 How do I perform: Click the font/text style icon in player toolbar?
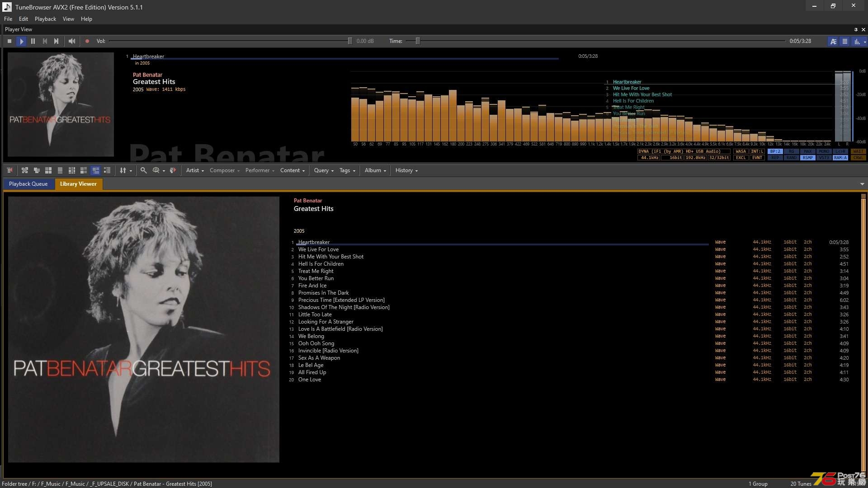(x=833, y=41)
